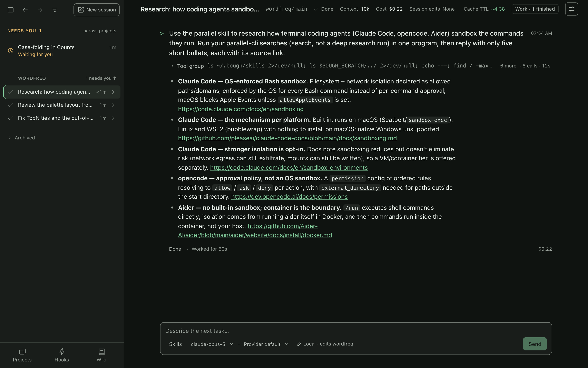Click the Cost $0.22 header value
The image size is (588, 368).
389,9
